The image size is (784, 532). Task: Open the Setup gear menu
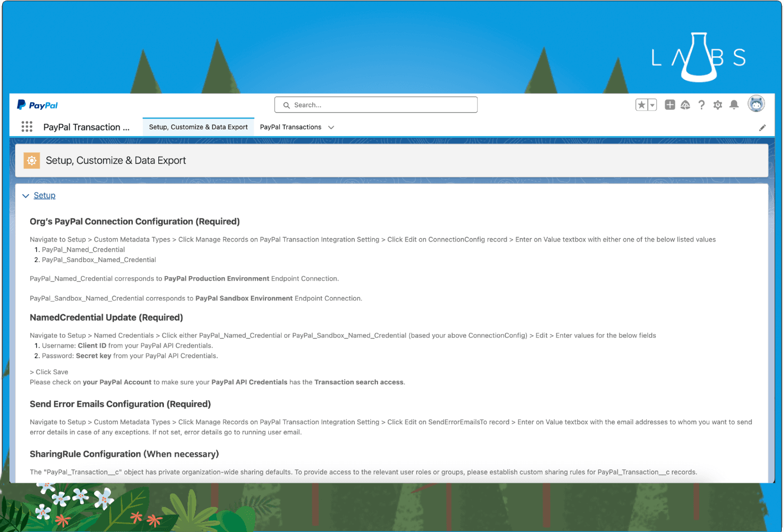tap(718, 105)
